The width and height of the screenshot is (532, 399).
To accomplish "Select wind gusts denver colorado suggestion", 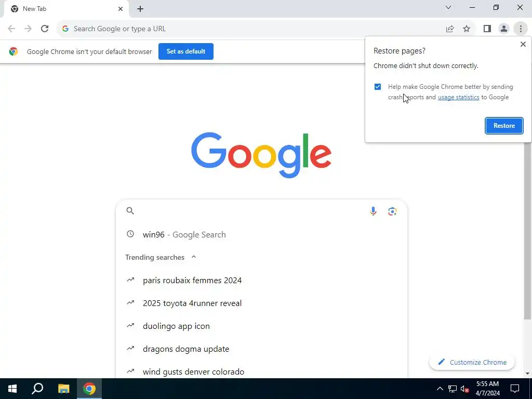I will (x=261, y=371).
